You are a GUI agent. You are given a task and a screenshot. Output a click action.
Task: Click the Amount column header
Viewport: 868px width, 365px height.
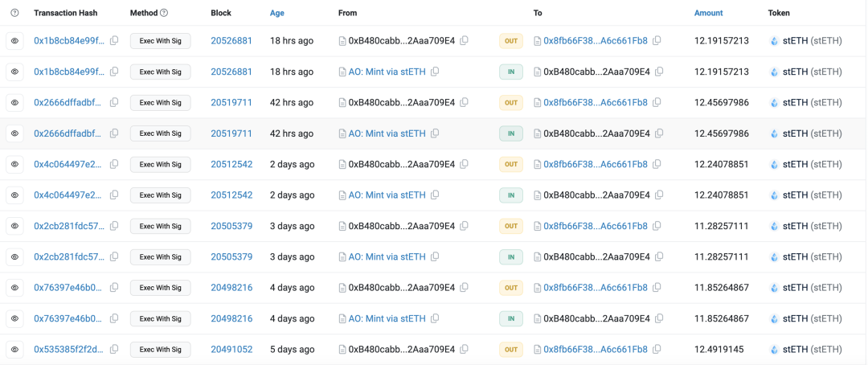pos(708,13)
